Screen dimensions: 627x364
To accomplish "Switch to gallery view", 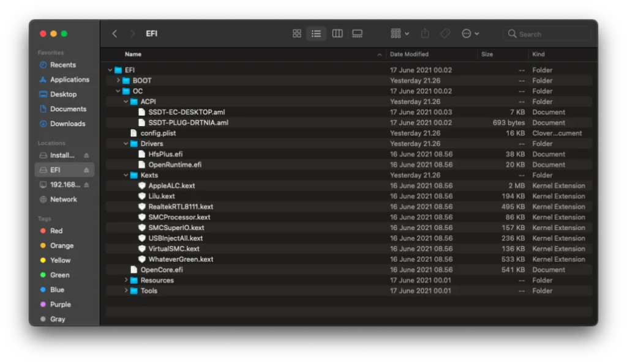I will [357, 34].
